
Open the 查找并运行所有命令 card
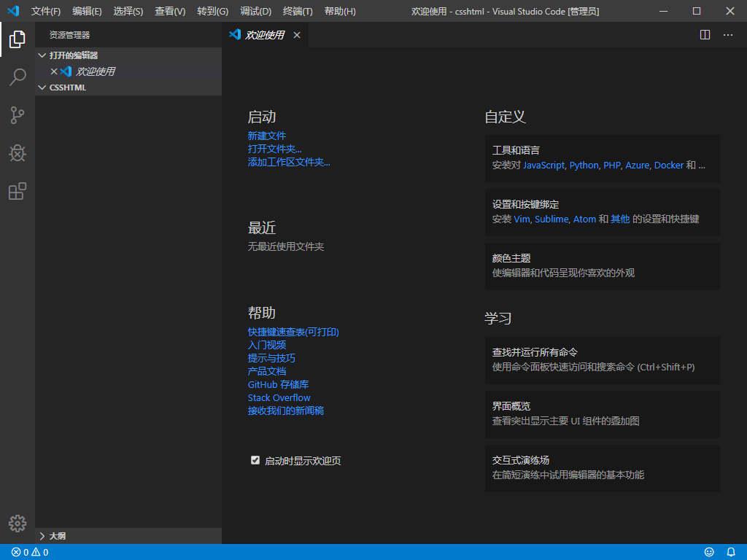pyautogui.click(x=602, y=360)
